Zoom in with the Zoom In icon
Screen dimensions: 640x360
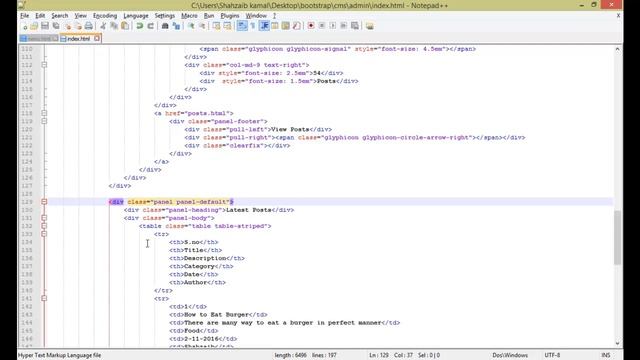[191, 26]
